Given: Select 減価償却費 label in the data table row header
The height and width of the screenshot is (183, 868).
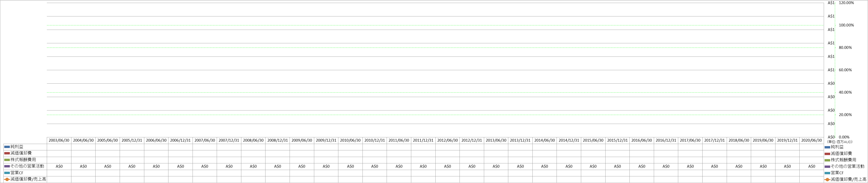Looking at the screenshot, I should 21,153.
